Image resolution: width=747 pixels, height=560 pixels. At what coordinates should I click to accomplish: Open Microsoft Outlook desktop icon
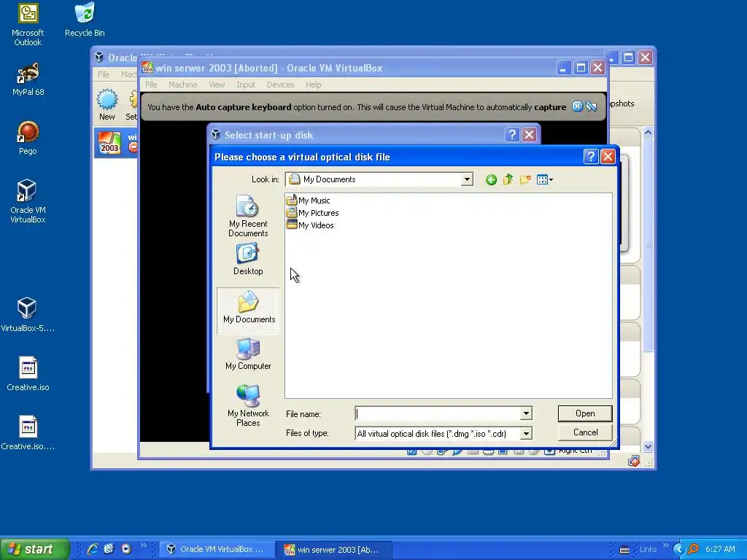pyautogui.click(x=28, y=25)
